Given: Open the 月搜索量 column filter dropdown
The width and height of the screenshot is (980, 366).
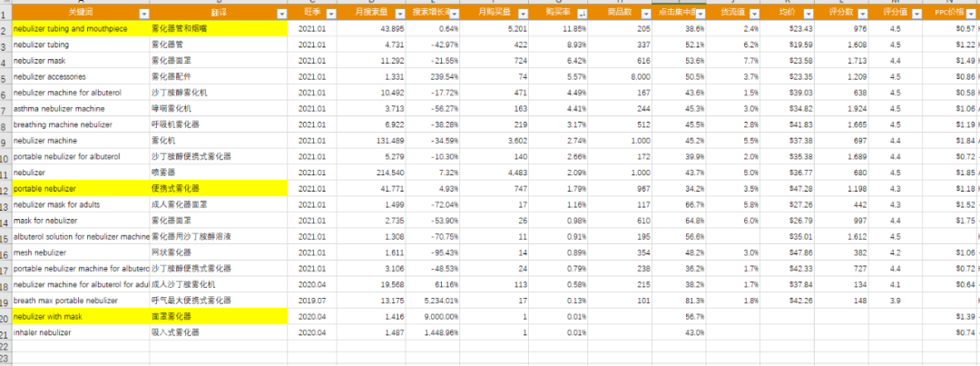Looking at the screenshot, I should click(x=399, y=13).
